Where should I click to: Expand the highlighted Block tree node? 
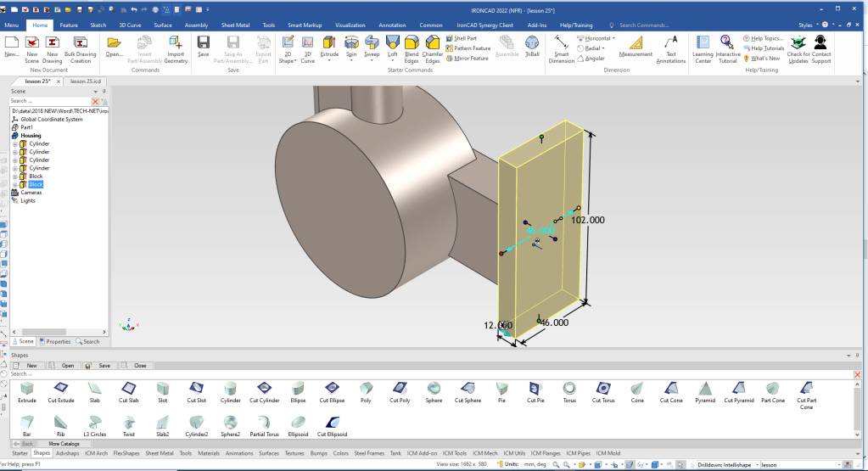pyautogui.click(x=15, y=184)
